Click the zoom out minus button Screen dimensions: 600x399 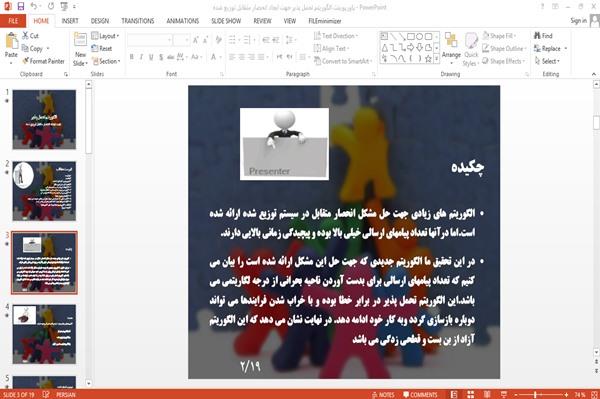[516, 394]
